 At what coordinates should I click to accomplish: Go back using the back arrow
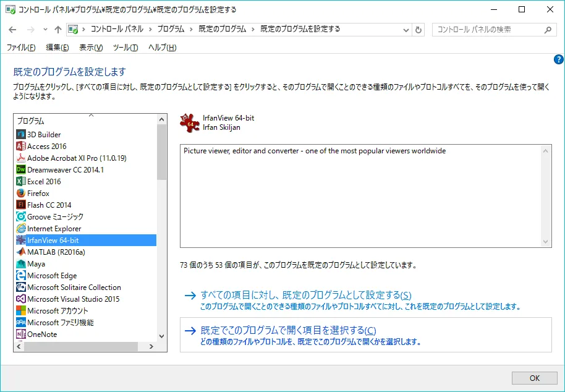12,30
